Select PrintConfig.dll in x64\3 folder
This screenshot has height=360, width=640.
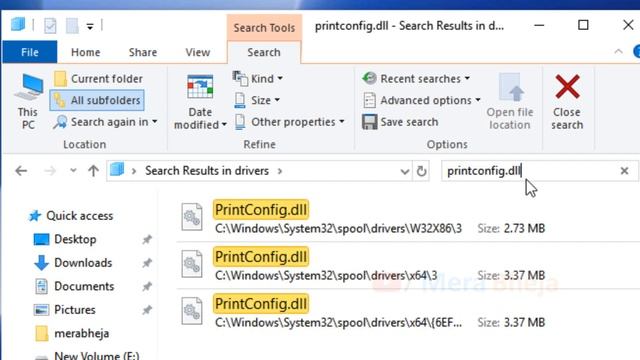click(261, 257)
